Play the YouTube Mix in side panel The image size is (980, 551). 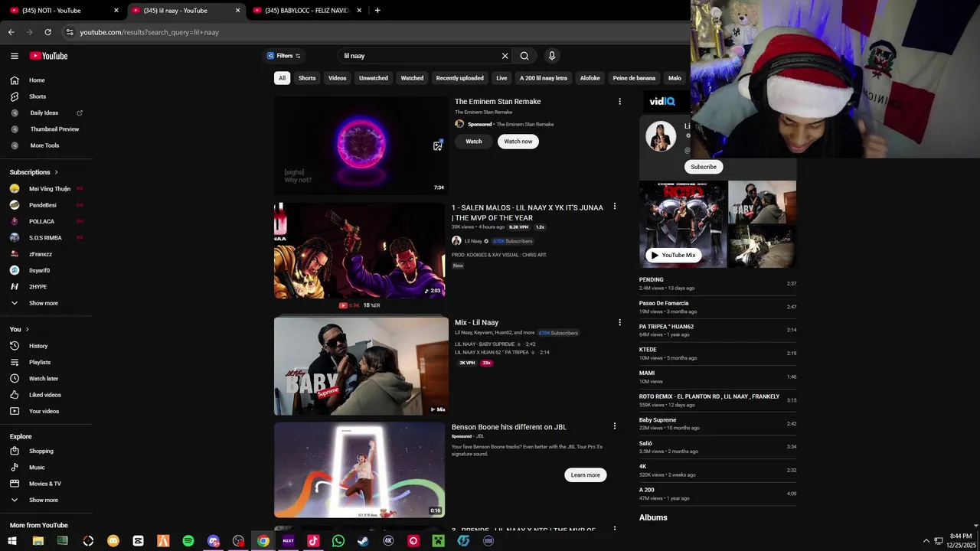[675, 256]
